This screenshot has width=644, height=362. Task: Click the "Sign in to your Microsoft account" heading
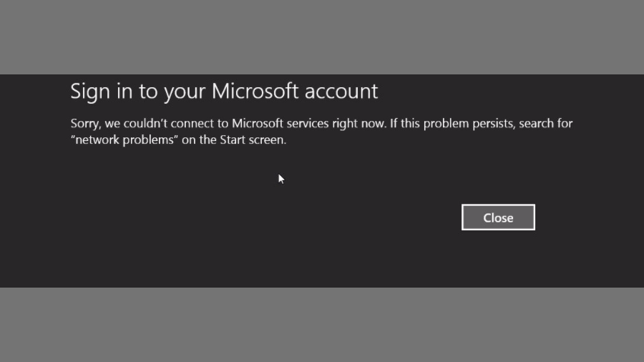(x=224, y=92)
